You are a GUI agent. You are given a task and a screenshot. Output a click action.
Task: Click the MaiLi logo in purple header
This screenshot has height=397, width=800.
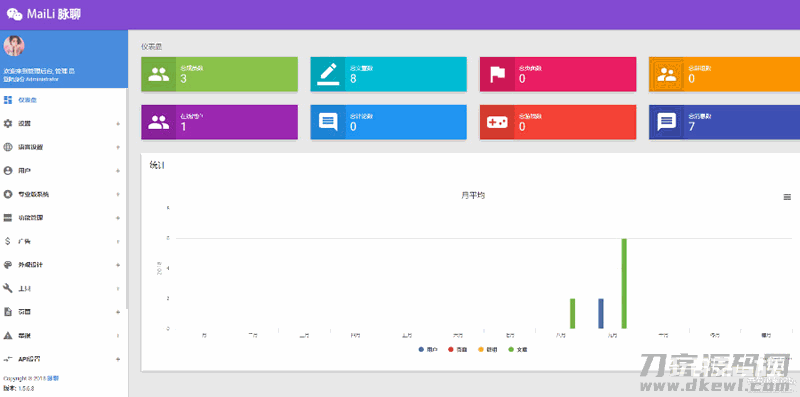coord(44,14)
